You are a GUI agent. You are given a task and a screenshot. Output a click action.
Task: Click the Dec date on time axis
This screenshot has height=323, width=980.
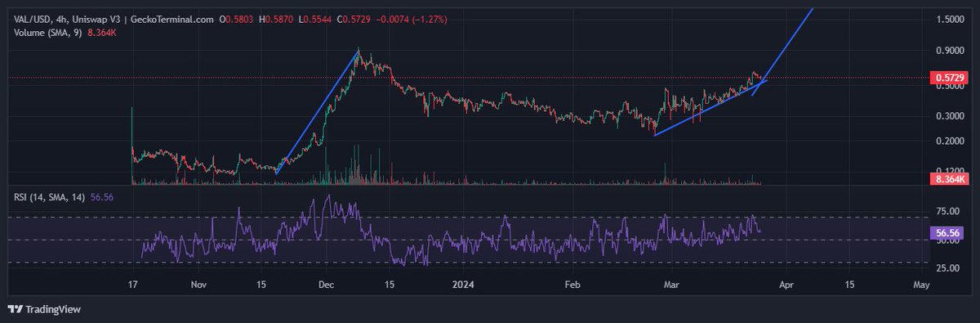coord(326,285)
